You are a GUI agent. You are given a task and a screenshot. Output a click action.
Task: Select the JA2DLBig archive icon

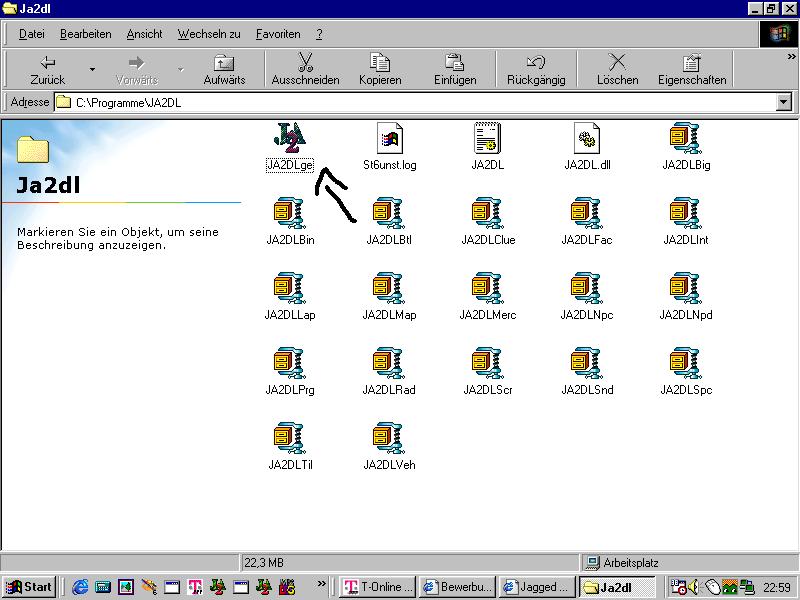[686, 138]
